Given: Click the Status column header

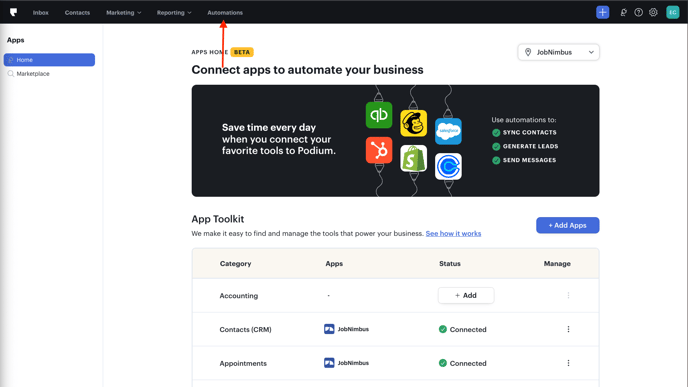Looking at the screenshot, I should [450, 264].
